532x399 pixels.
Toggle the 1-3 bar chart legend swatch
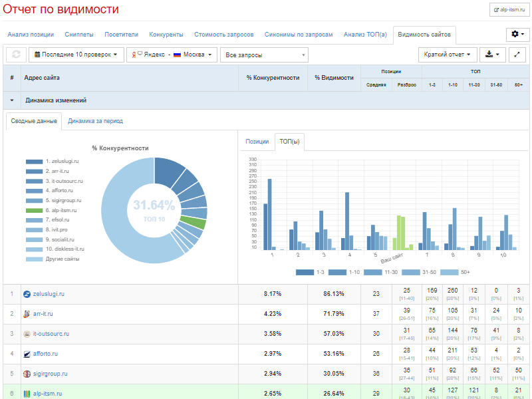305,273
